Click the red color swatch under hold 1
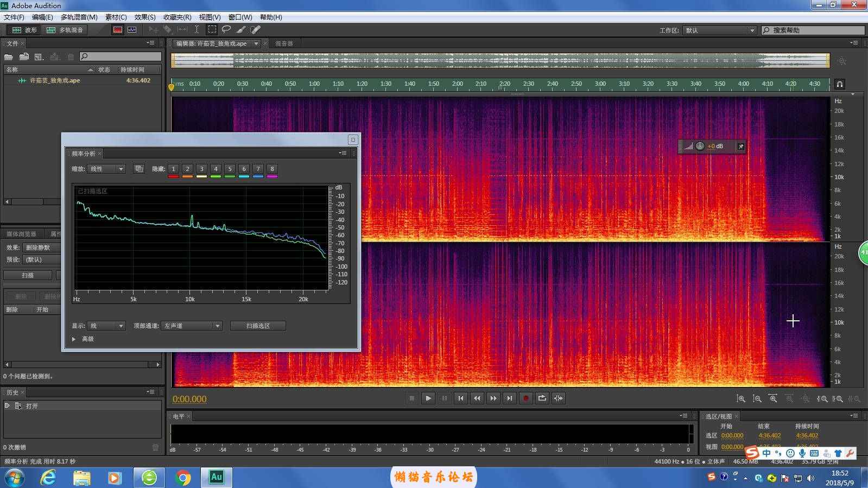The width and height of the screenshot is (868, 488). tap(173, 176)
